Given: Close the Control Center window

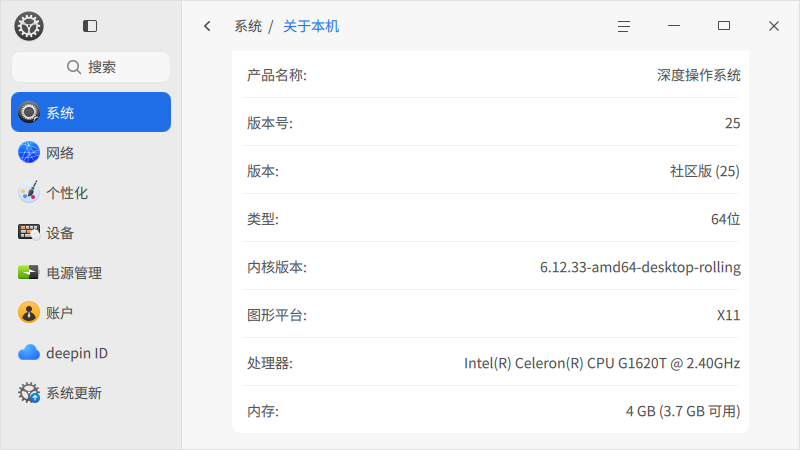Looking at the screenshot, I should [774, 26].
